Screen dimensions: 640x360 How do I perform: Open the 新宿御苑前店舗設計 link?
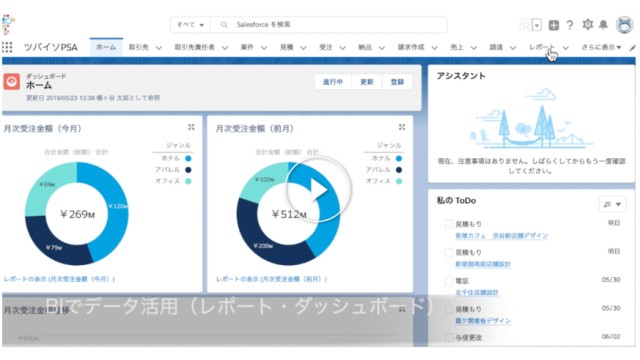483,264
